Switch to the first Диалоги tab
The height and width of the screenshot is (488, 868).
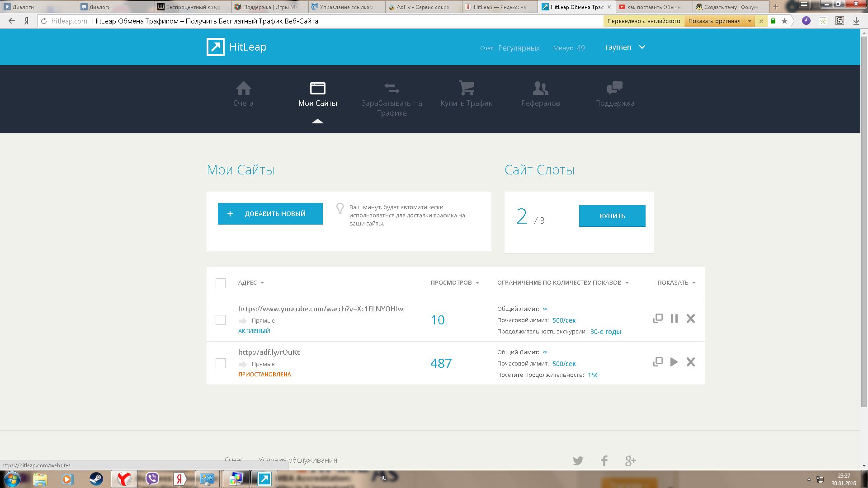pos(39,7)
